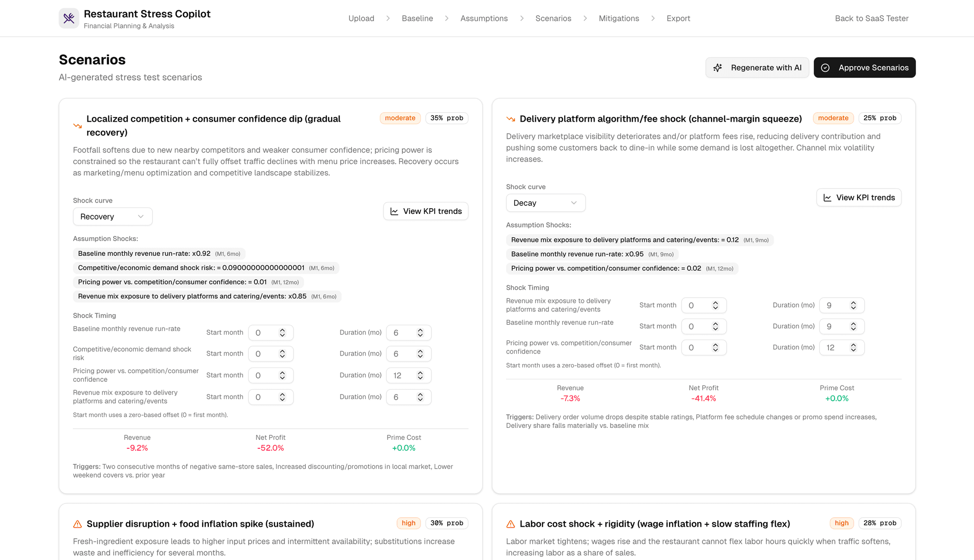Click the Back to SaaS Tester link
The image size is (974, 560).
[x=871, y=19]
